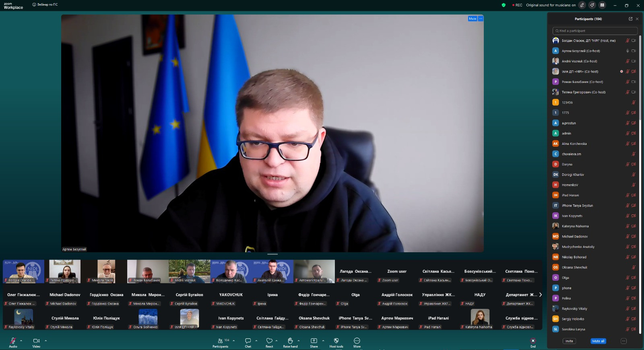
Task: Unmute the microphone with Audio button
Action: click(x=13, y=341)
